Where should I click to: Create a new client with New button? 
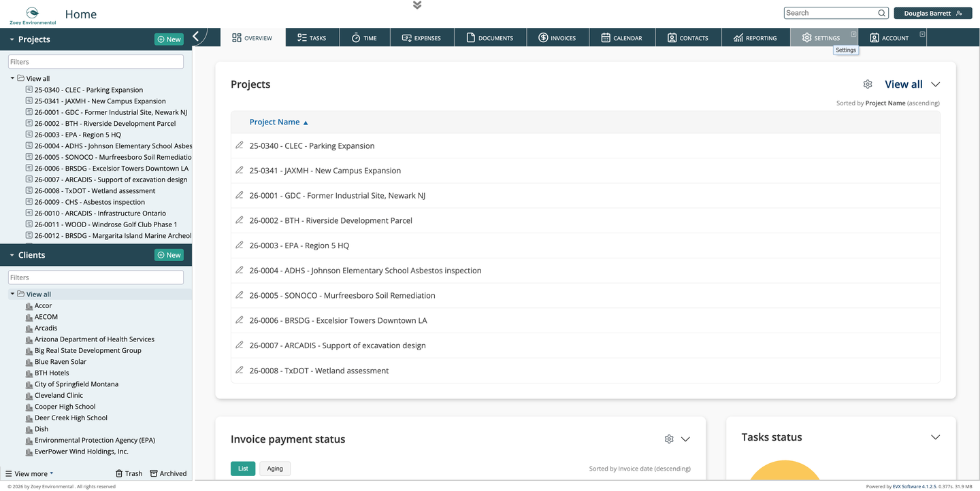coord(169,255)
